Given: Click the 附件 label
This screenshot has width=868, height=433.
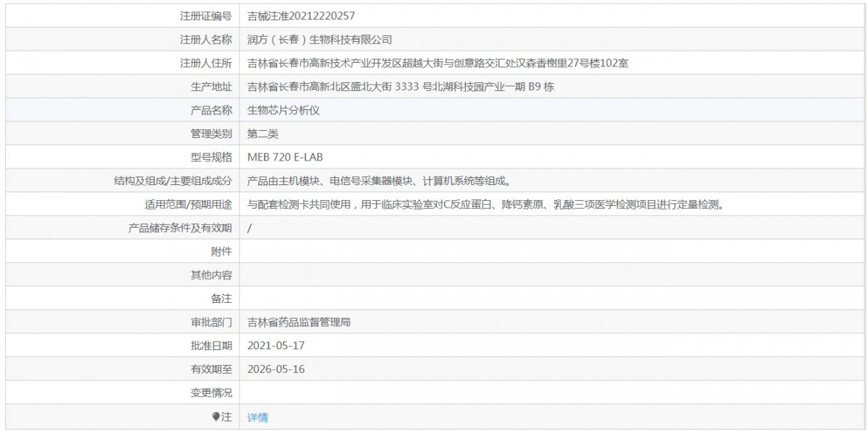Looking at the screenshot, I should (221, 252).
